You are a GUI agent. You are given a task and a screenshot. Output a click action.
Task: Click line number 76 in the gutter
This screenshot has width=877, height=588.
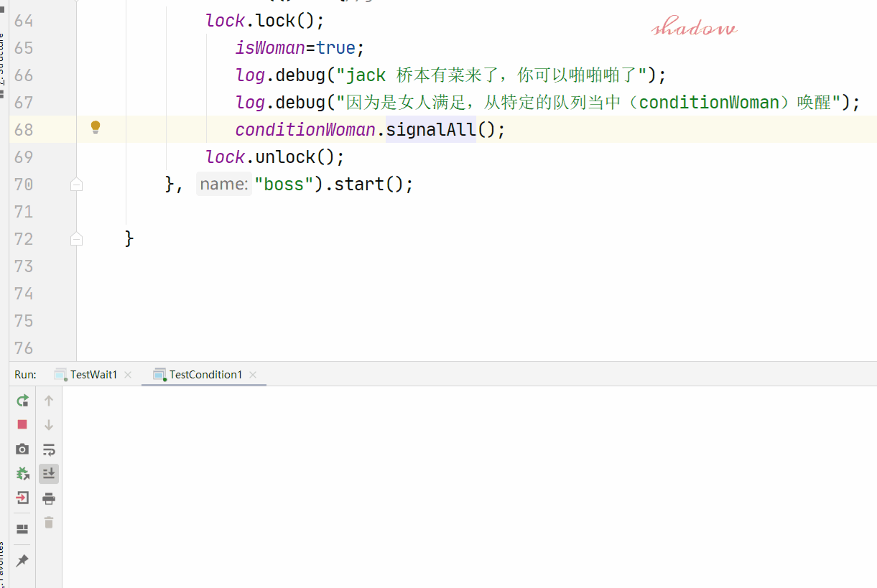(24, 348)
